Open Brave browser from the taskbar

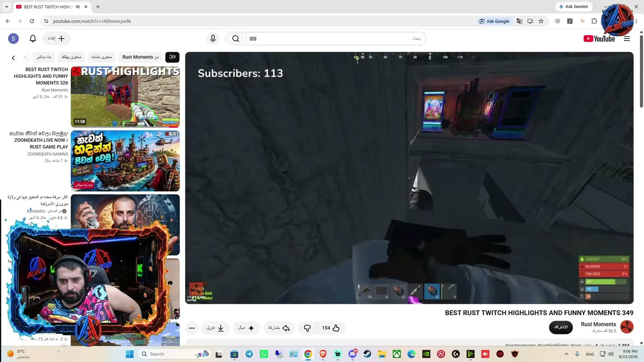(x=323, y=354)
